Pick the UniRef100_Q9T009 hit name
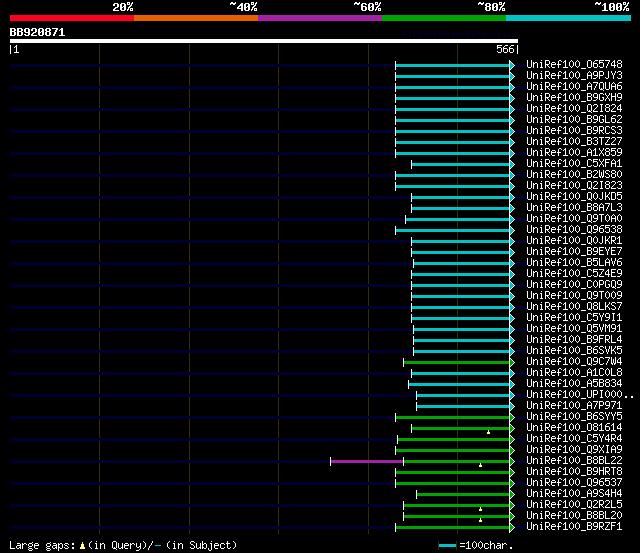The width and height of the screenshot is (640, 553). tap(574, 296)
